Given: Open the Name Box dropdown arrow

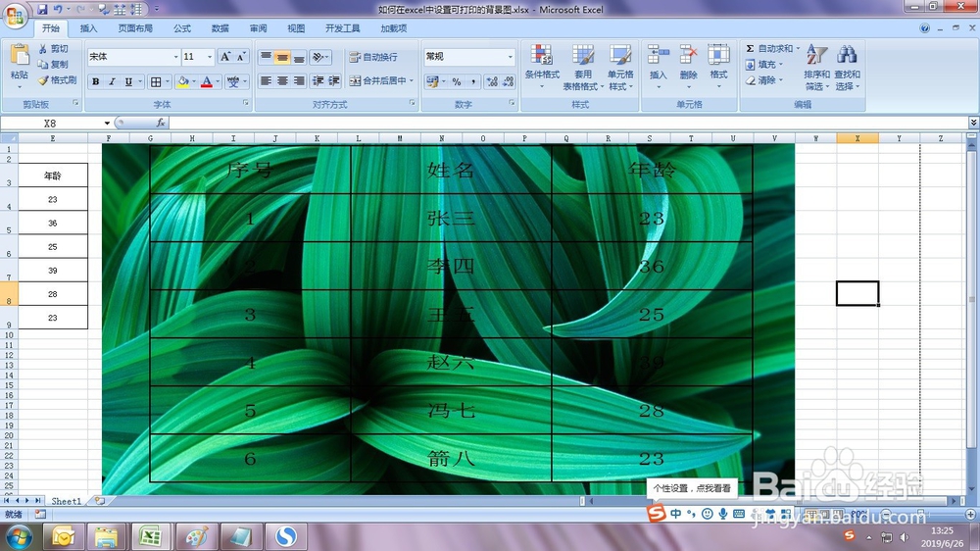Looking at the screenshot, I should pyautogui.click(x=107, y=124).
